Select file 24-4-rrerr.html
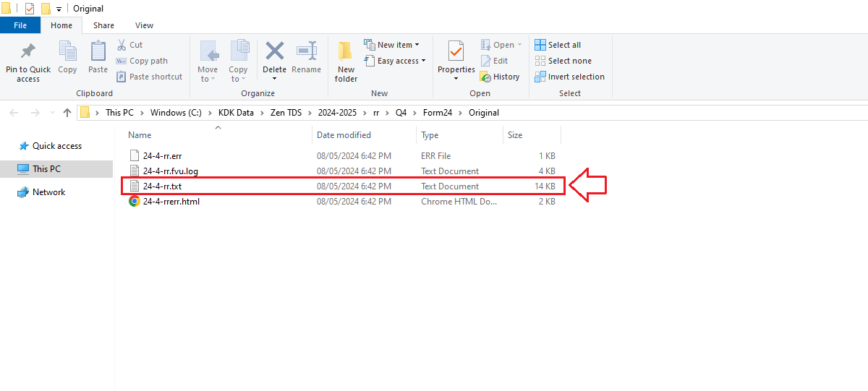868x391 pixels. pyautogui.click(x=171, y=202)
